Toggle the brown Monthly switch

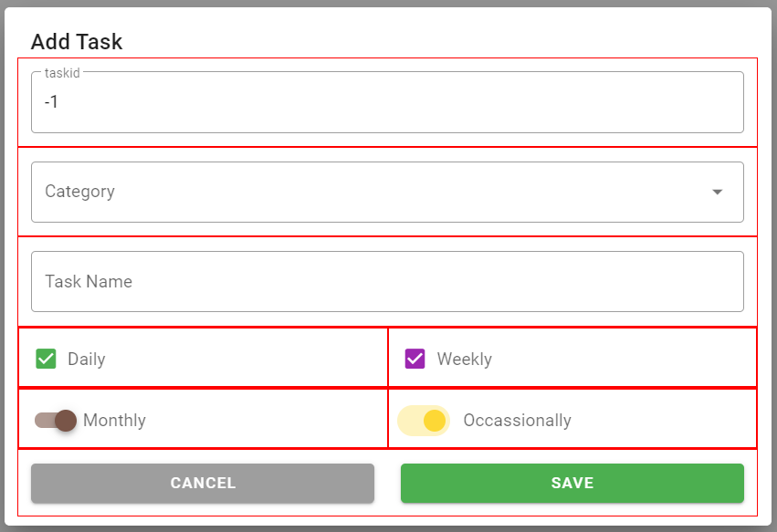click(x=56, y=421)
